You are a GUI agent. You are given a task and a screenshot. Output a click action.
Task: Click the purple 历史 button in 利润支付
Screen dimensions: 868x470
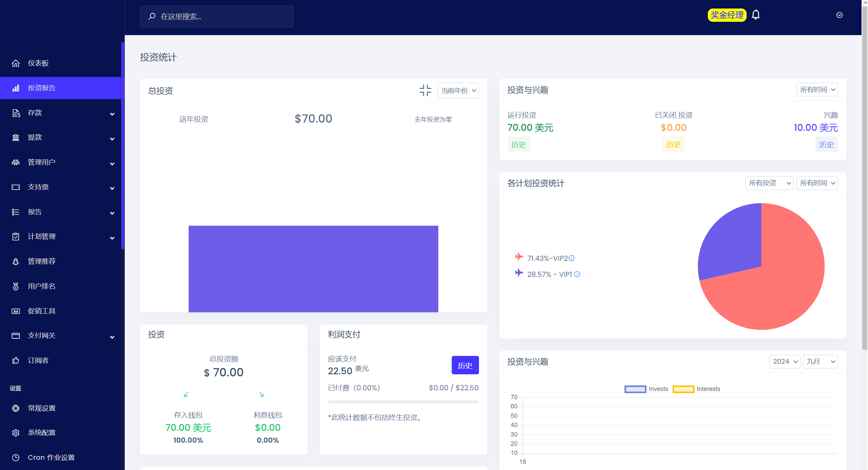[465, 365]
